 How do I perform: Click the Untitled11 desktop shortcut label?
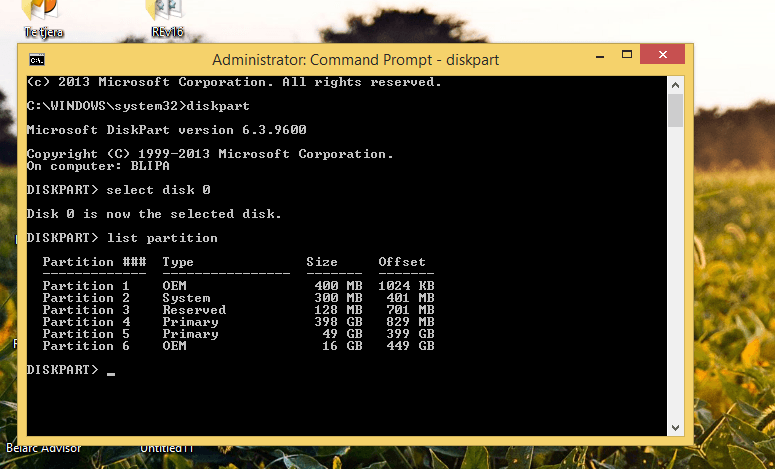point(166,448)
